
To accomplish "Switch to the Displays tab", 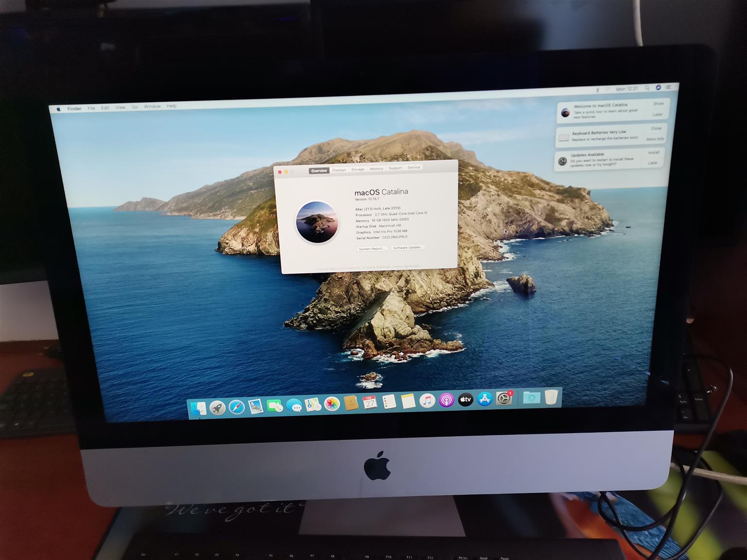I will [x=339, y=170].
